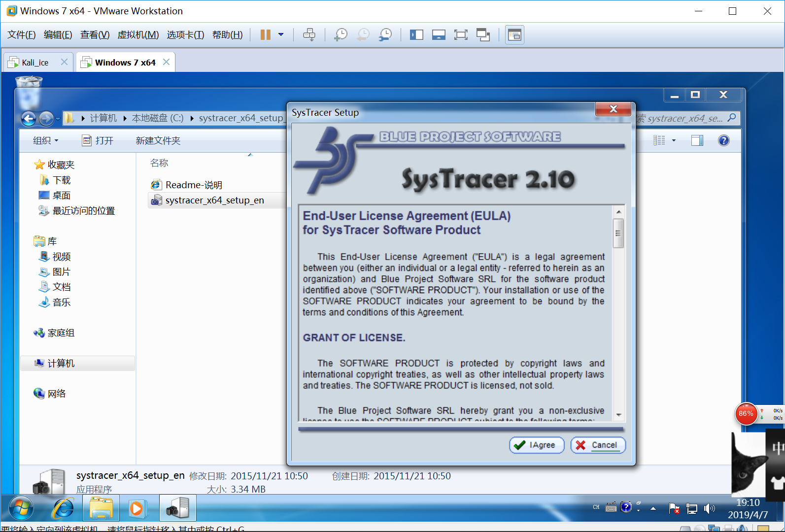Open 家庭组 in navigation pane
Viewport: 785px width, 532px height.
(x=54, y=333)
